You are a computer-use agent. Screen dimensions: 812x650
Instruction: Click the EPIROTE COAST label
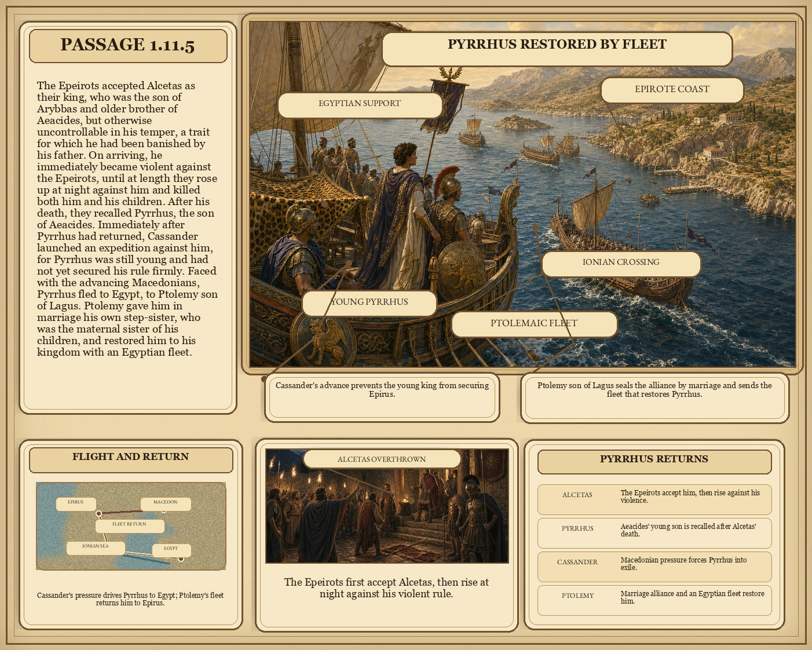(672, 90)
